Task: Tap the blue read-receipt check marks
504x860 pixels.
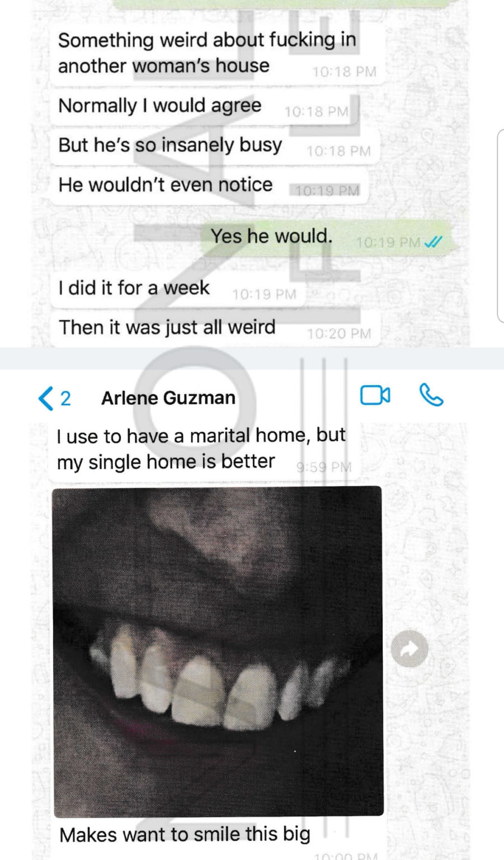Action: coord(433,242)
